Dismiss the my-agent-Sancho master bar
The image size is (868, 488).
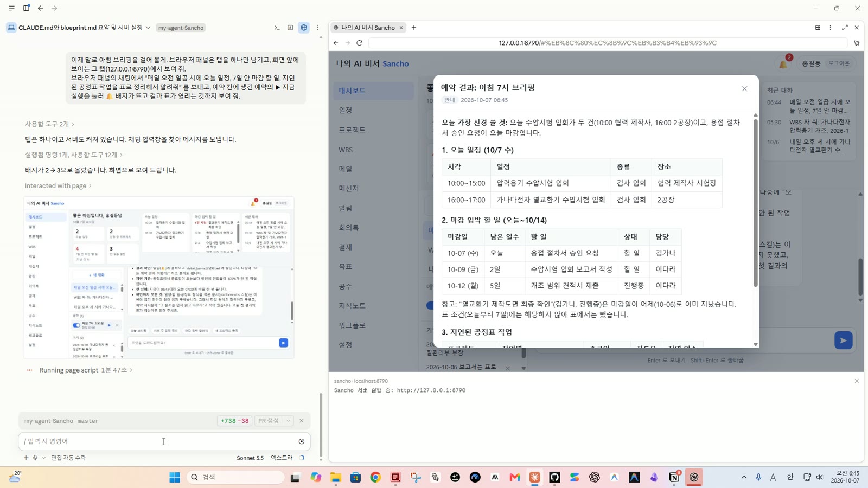coord(302,421)
